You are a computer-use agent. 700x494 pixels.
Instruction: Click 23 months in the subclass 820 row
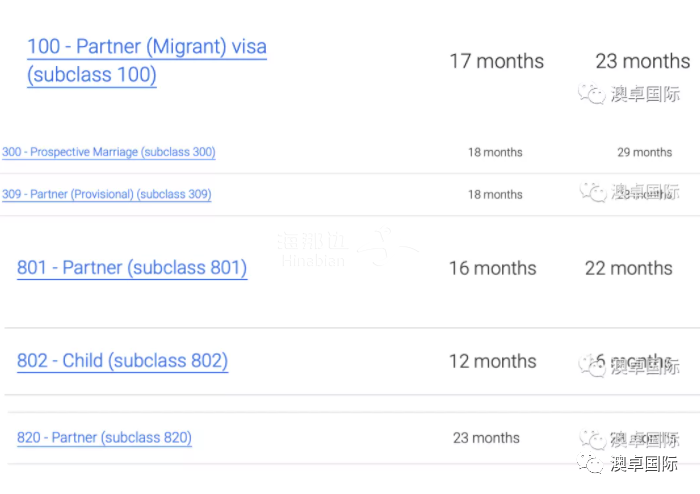click(x=486, y=438)
